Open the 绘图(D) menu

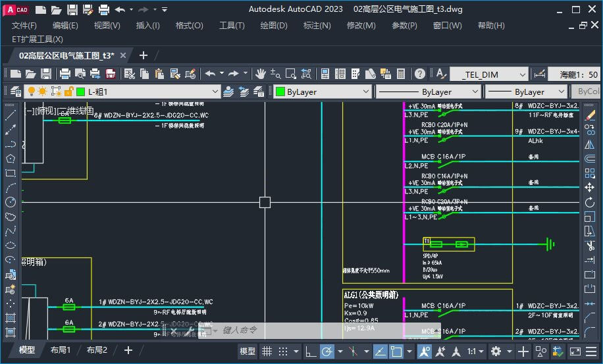tap(273, 26)
